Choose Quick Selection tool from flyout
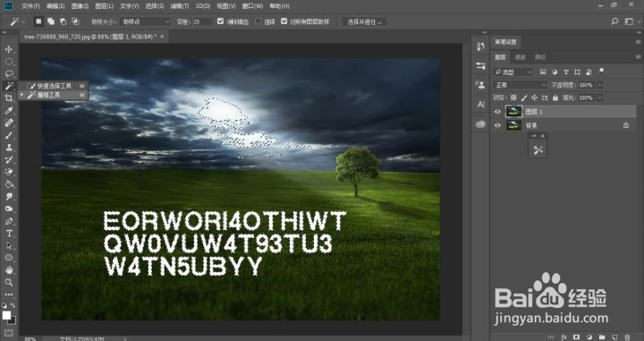 pos(55,86)
